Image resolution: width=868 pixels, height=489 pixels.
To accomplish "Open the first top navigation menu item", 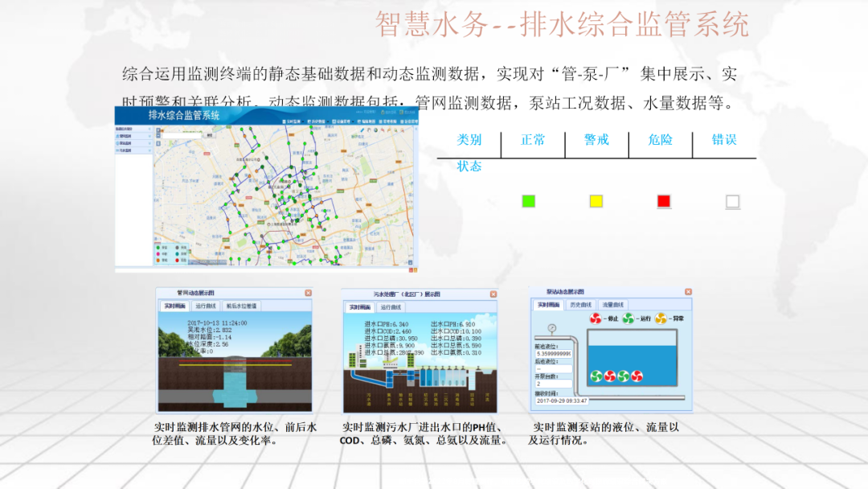I will [293, 121].
